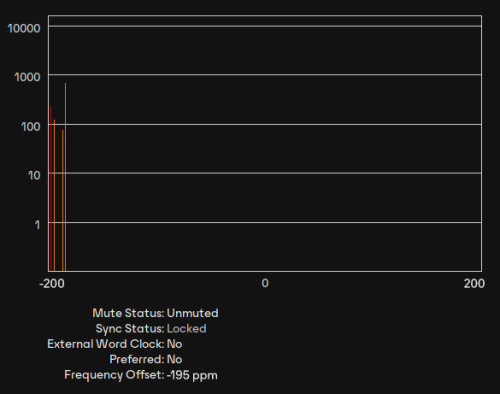
Task: Click the External Word Clock label
Action: 106,344
